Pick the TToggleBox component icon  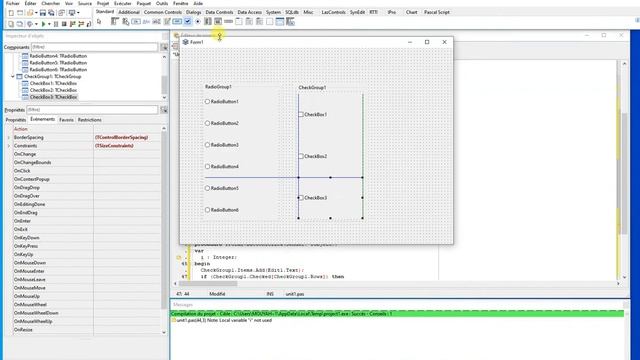coord(177,22)
